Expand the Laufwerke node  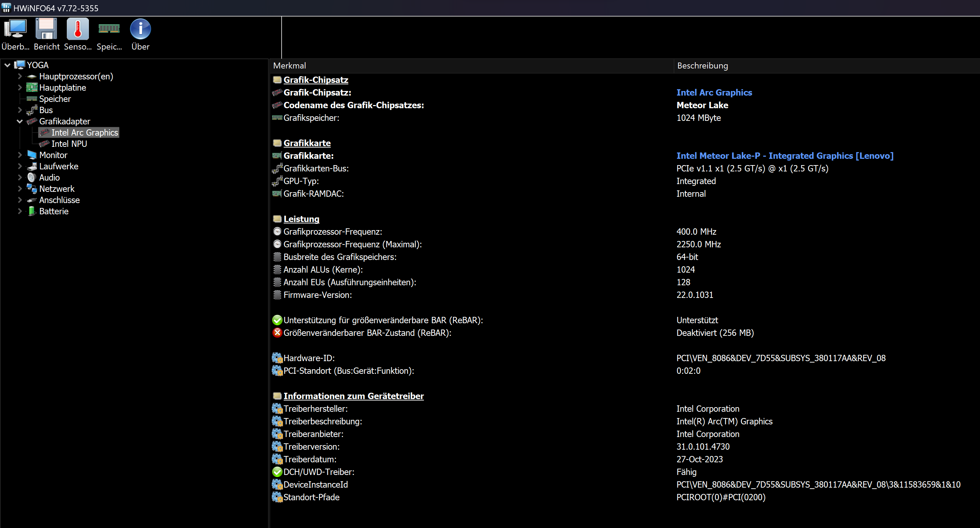[20, 166]
